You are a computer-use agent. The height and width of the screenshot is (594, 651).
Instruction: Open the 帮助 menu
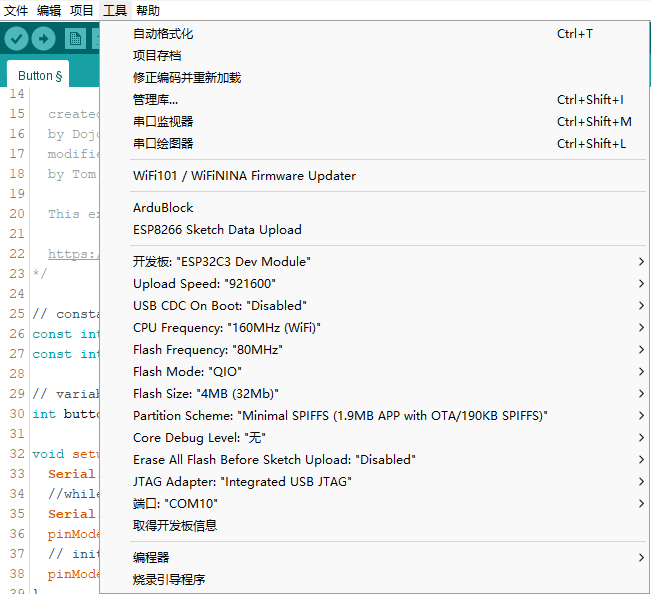click(147, 10)
